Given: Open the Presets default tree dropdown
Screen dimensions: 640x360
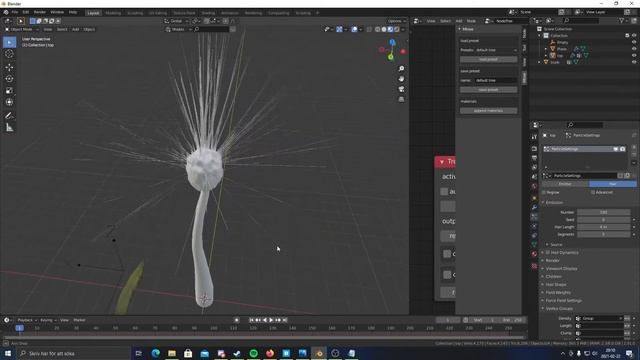Looking at the screenshot, I should (x=496, y=50).
